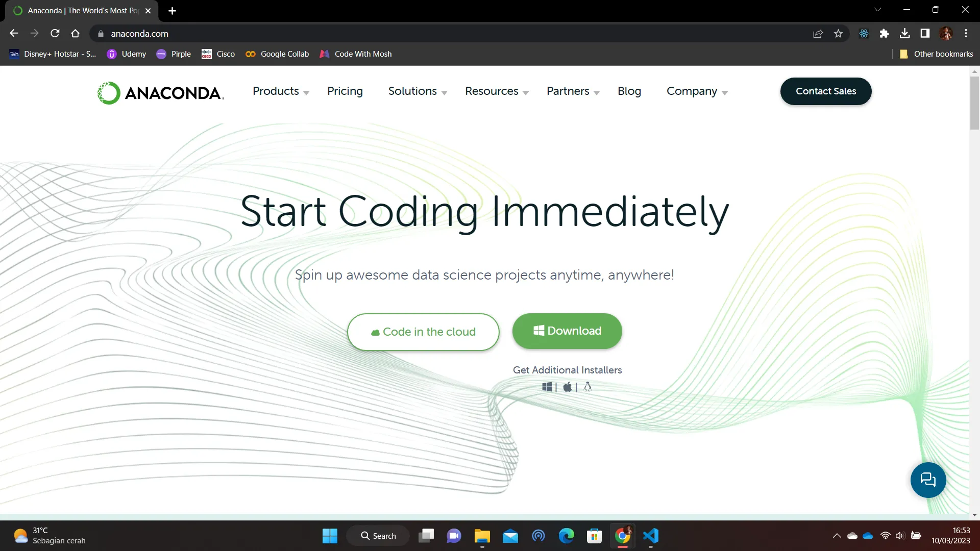Viewport: 980px width, 551px height.
Task: Open the weather widget on taskbar
Action: pyautogui.click(x=50, y=536)
